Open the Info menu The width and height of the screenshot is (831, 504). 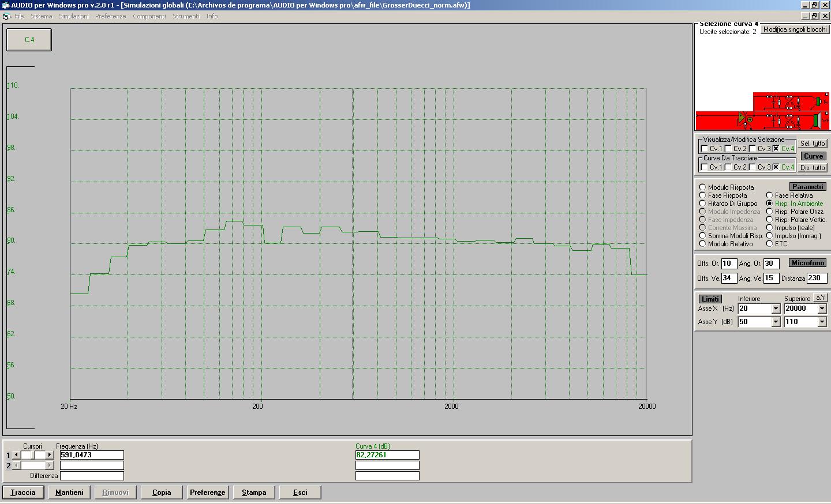[212, 17]
